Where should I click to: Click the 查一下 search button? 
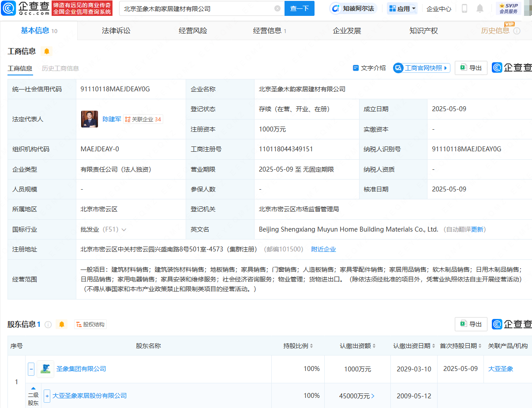[x=299, y=8]
